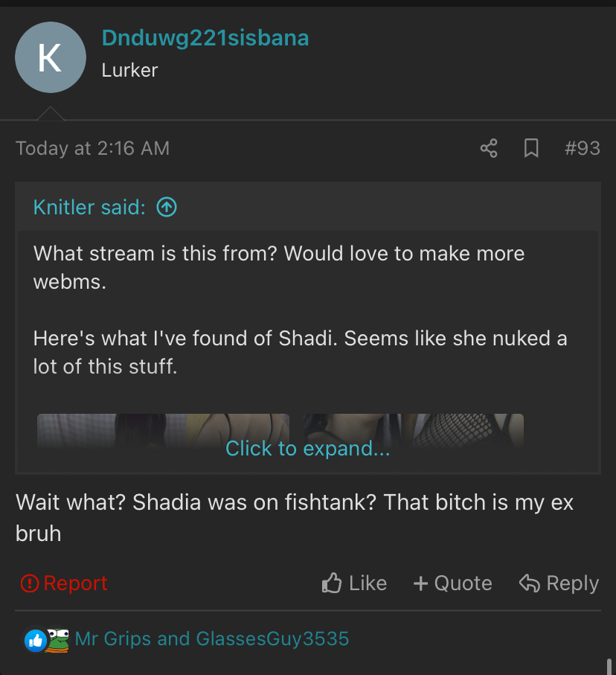View reactions from Mr Grips and GlassesGuy3535
The width and height of the screenshot is (616, 675).
[212, 639]
